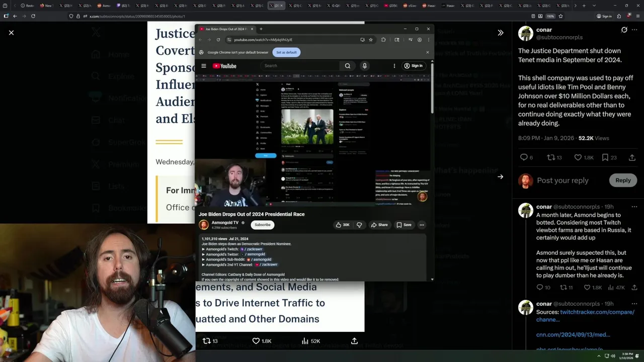Open Chrome three-dot menu
Image resolution: width=644 pixels, height=362 pixels.
428,40
